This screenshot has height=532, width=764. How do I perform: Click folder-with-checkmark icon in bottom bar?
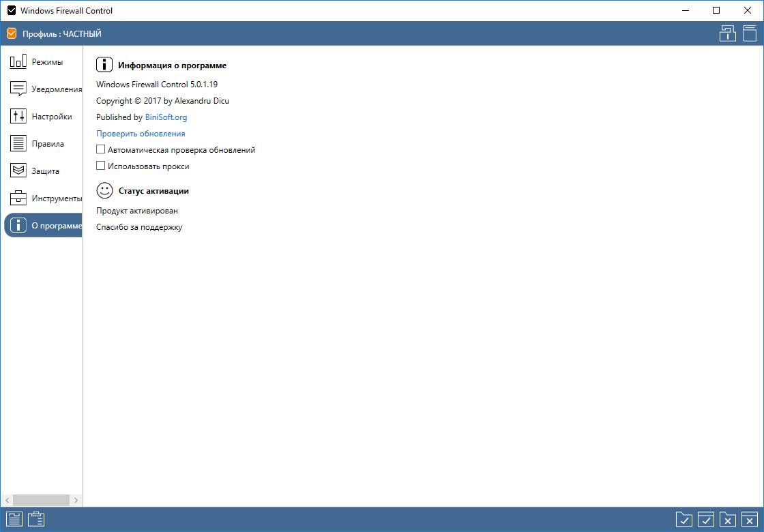(684, 519)
